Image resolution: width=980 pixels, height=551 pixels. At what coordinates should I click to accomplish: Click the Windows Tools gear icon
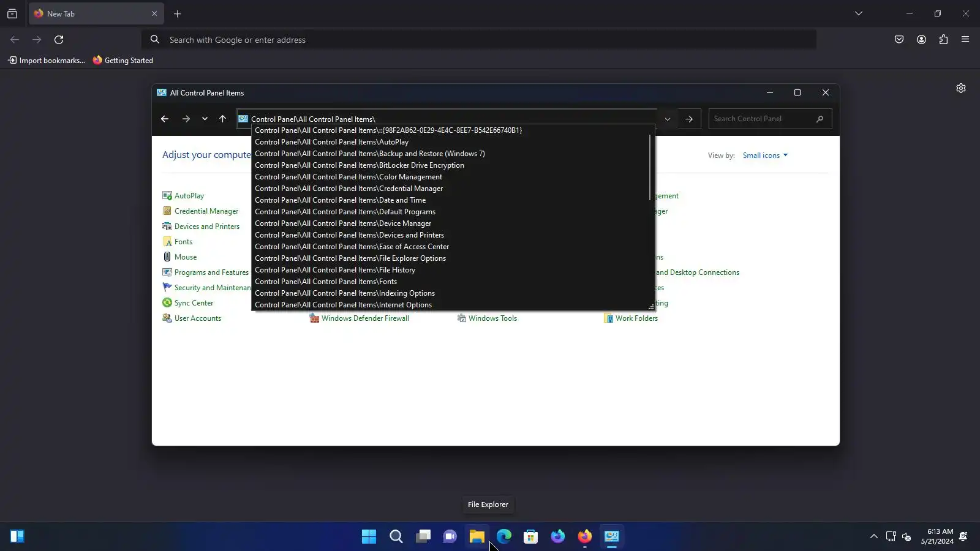462,318
